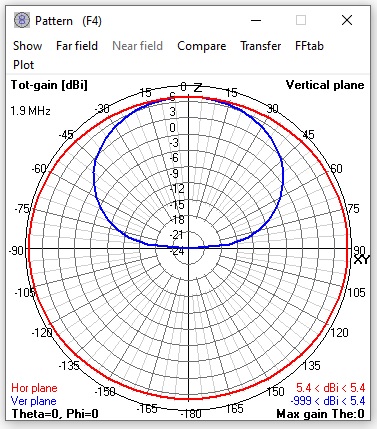Click the '135' angle label at lower right
377x429 pixels.
tap(311, 366)
